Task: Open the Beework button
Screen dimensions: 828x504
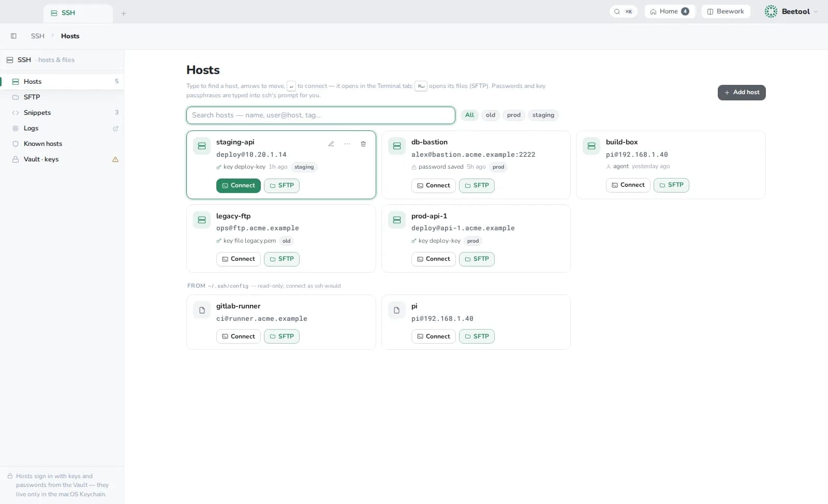Action: coord(726,11)
